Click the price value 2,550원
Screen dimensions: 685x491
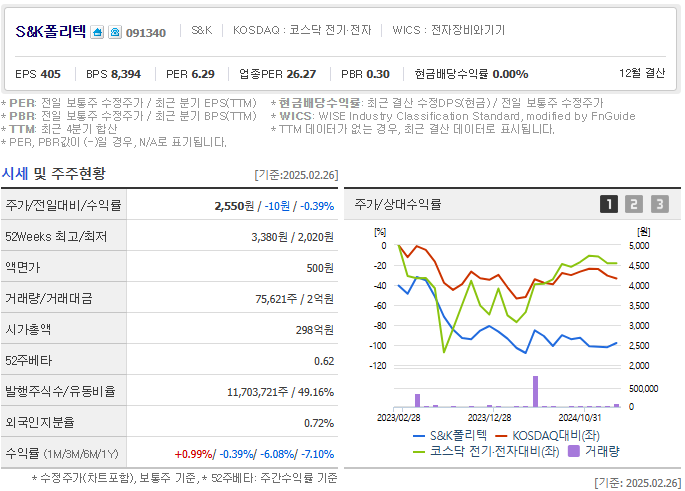click(x=234, y=206)
